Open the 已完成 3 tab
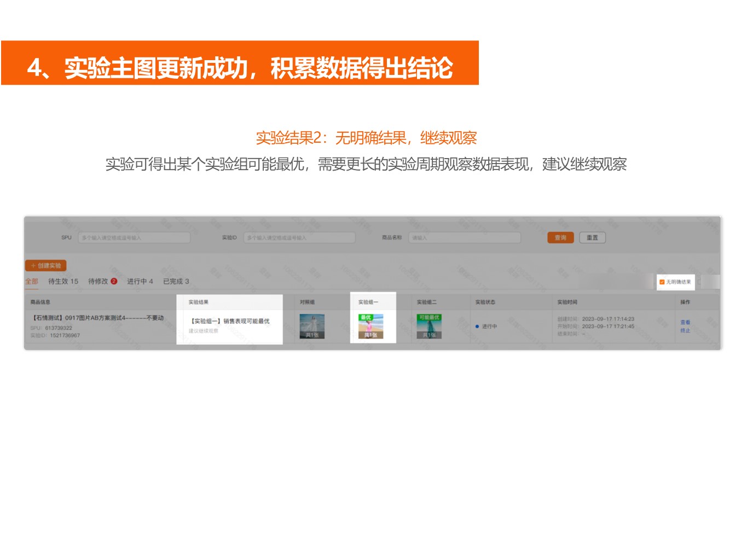Image resolution: width=747 pixels, height=560 pixels. (176, 282)
